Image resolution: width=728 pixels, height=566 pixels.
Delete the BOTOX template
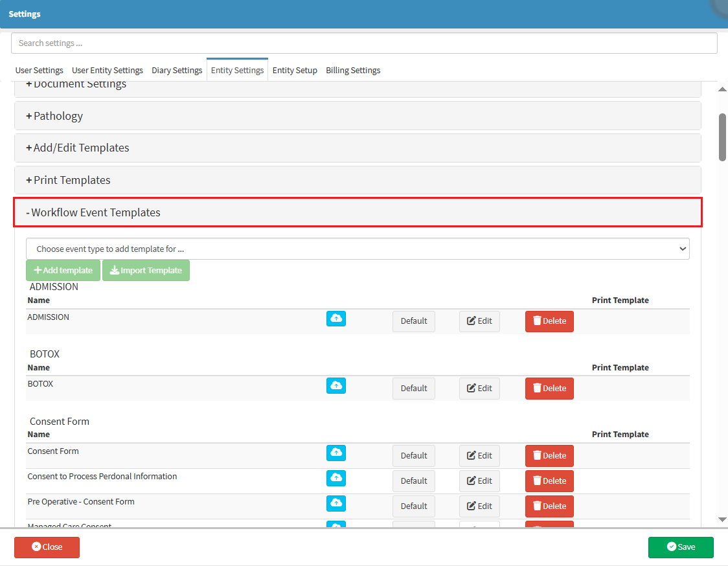click(549, 389)
